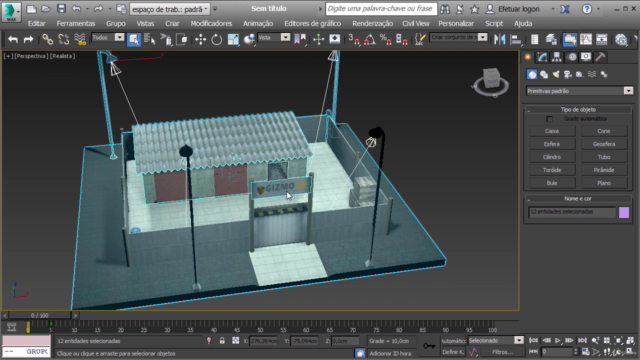Switch to the Modify panel tab
The image size is (640, 360).
point(542,57)
